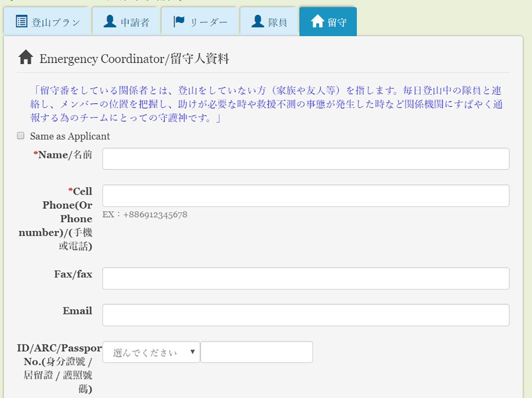Click the house icon on 留守 tab
Image resolution: width=532 pixels, height=398 pixels.
317,21
